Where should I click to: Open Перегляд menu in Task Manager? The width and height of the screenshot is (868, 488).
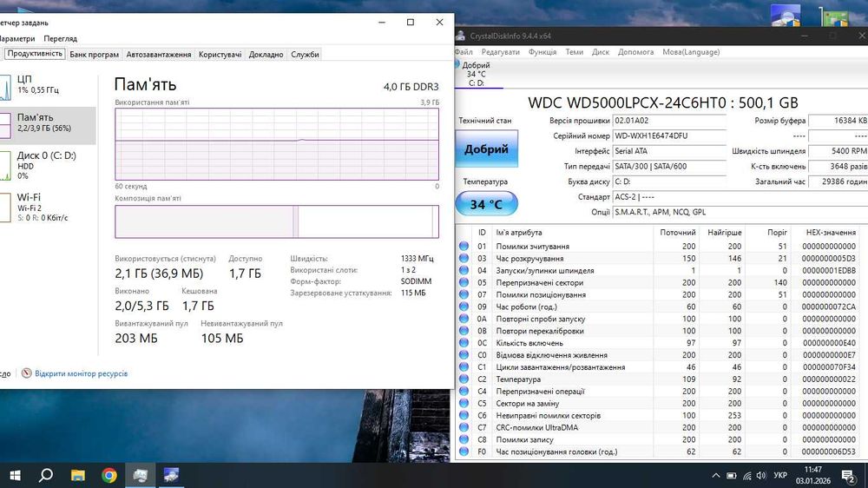tap(61, 39)
